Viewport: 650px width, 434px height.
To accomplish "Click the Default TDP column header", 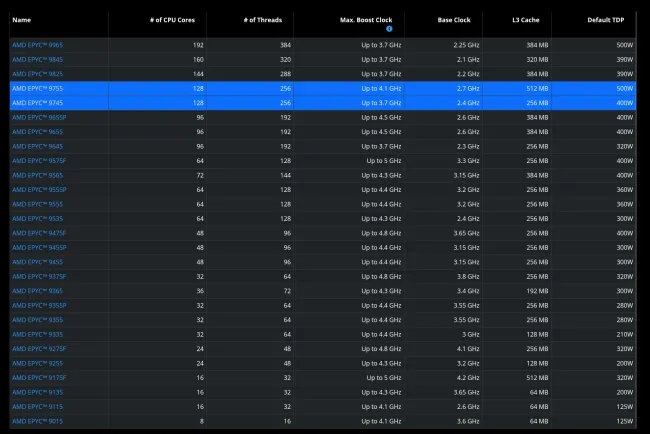I will (612, 20).
